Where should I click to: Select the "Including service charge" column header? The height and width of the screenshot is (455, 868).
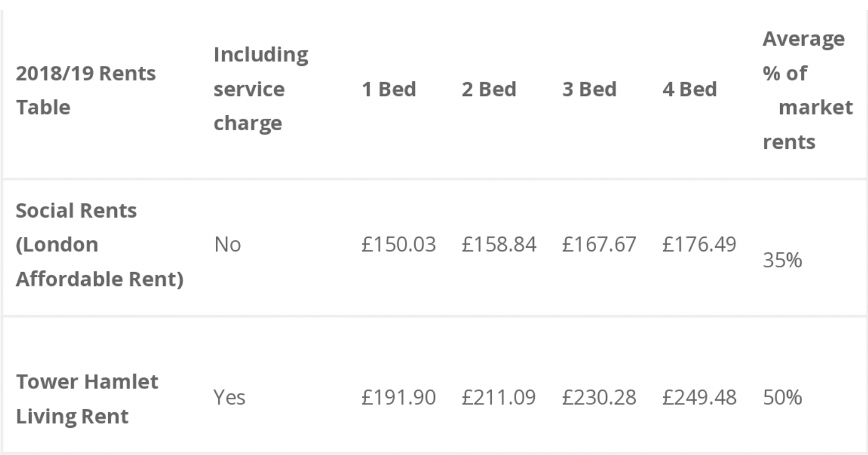[260, 89]
